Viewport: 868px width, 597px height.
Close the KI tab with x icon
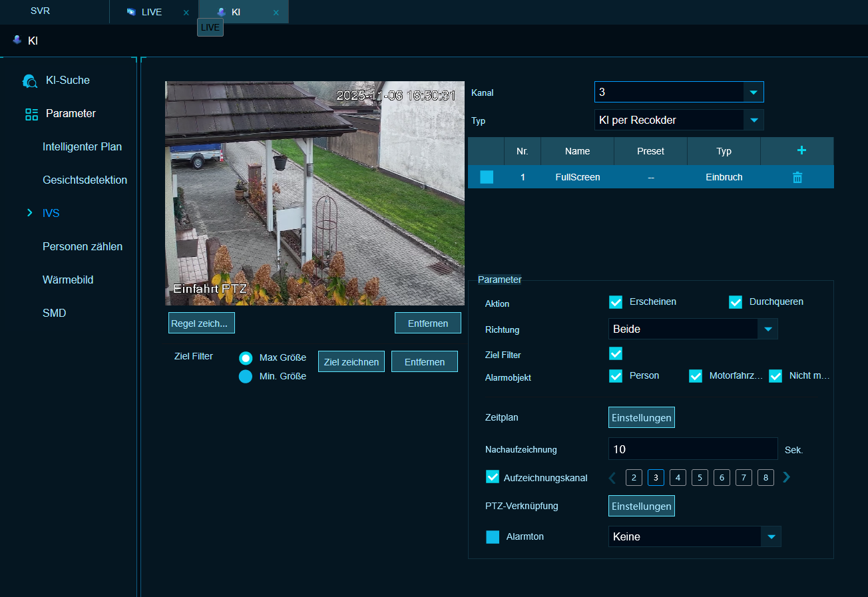click(276, 13)
